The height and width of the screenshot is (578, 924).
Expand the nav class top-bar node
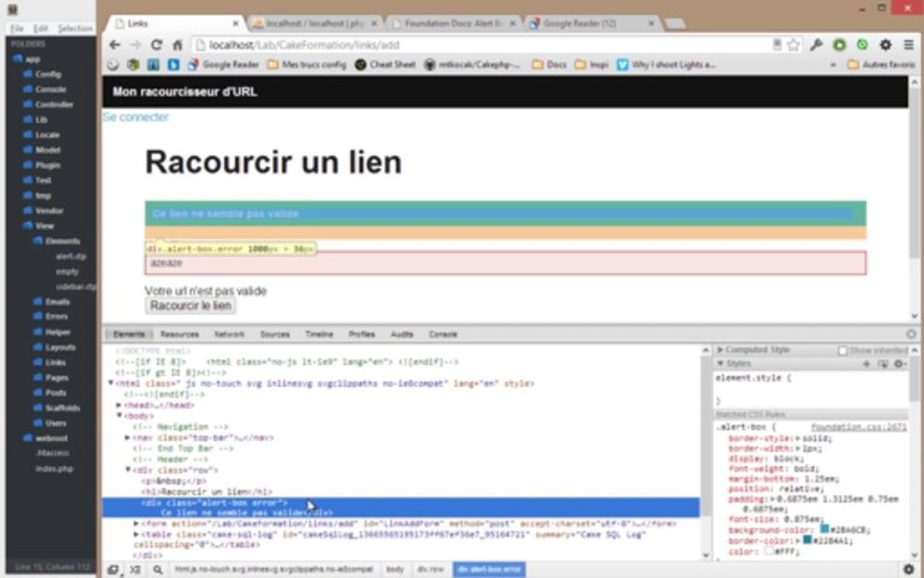coord(128,438)
